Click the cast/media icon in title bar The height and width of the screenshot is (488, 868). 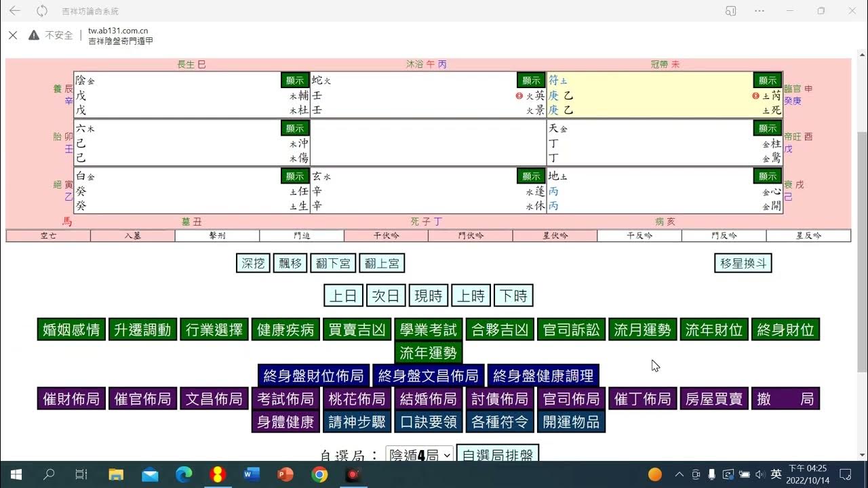(730, 11)
